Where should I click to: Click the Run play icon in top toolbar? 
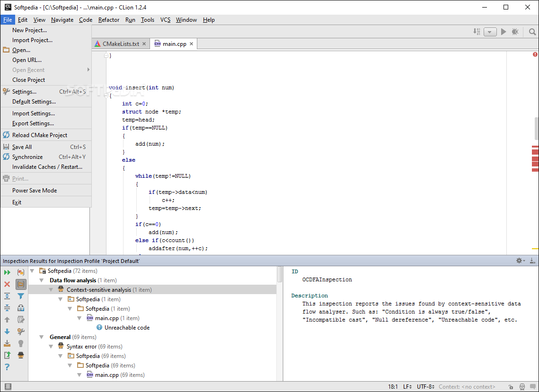click(504, 32)
